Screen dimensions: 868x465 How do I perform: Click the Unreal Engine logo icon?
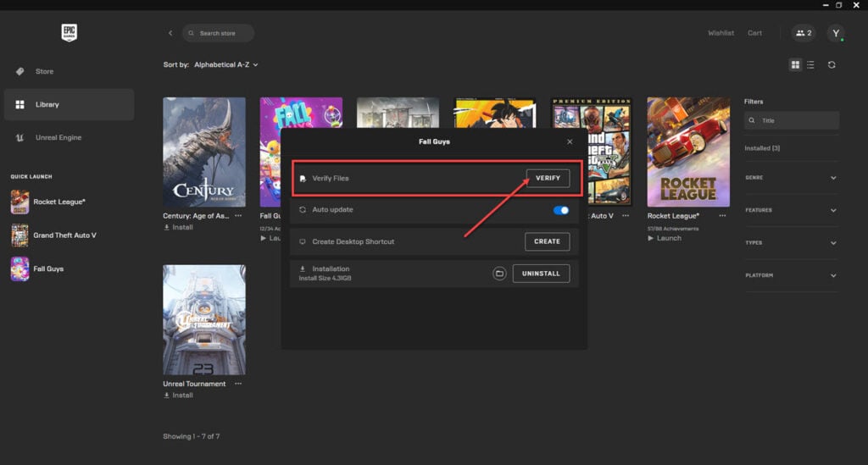(x=20, y=138)
